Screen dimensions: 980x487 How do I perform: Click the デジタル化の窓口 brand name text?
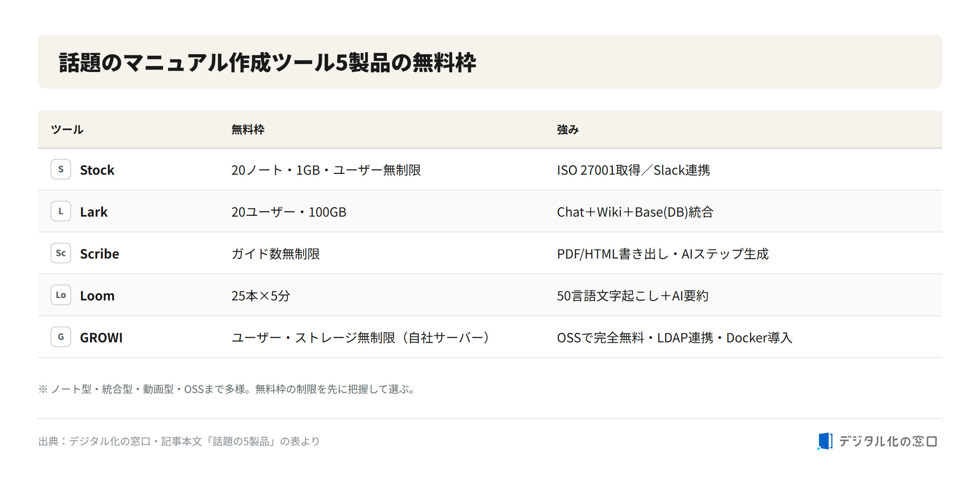click(x=888, y=441)
